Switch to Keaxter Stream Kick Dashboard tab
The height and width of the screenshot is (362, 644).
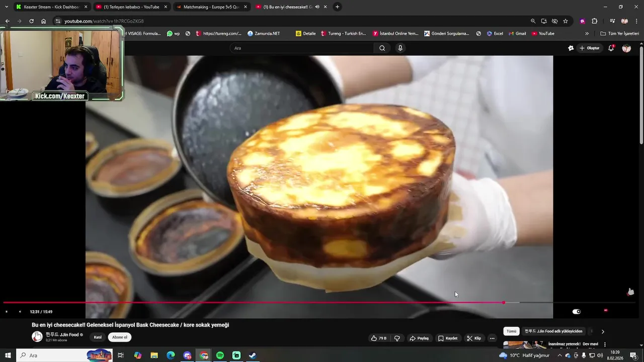coord(51,7)
